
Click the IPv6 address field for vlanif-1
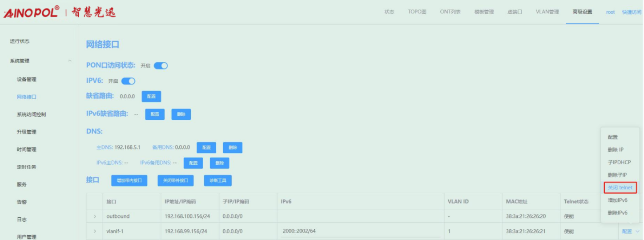[x=360, y=231]
